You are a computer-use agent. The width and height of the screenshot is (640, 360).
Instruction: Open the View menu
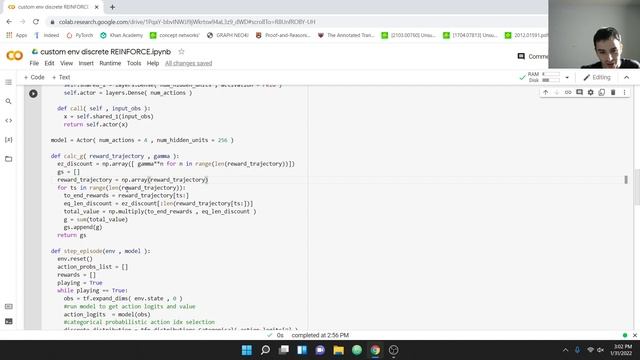(67, 63)
